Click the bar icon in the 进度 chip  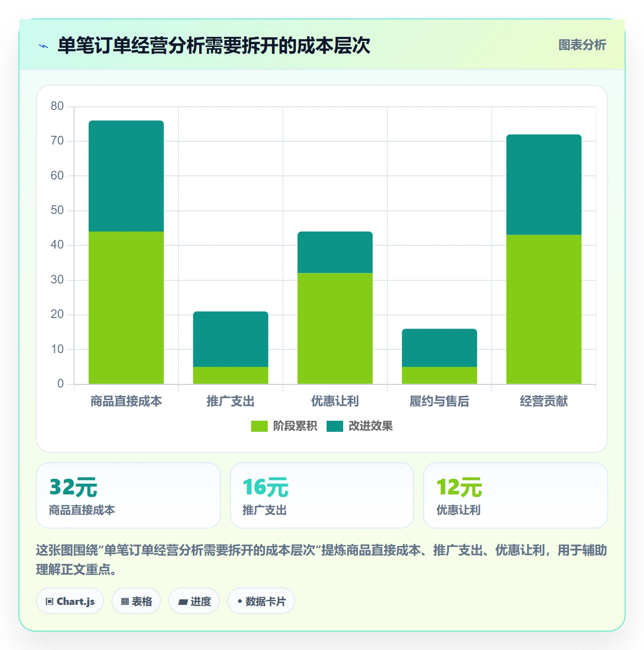pos(183,602)
